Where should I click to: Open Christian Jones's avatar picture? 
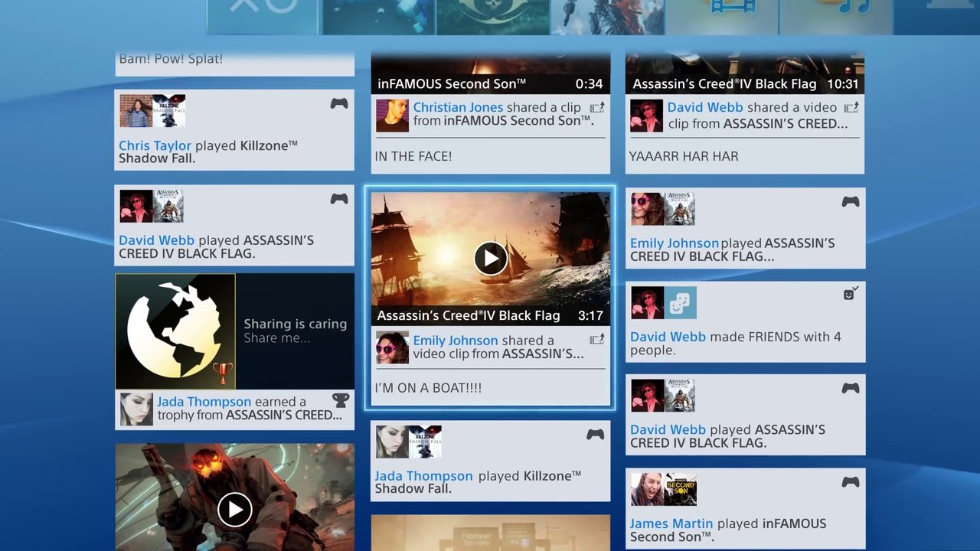click(392, 116)
